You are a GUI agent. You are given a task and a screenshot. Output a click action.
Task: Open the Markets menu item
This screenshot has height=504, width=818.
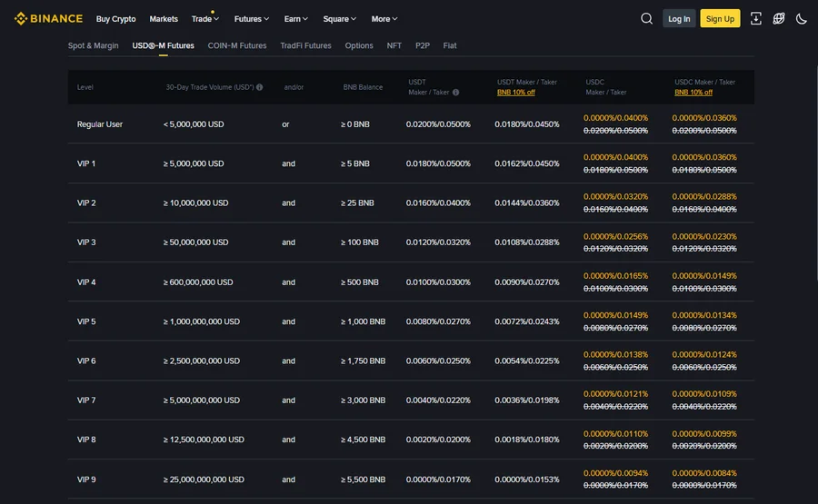[x=164, y=19]
